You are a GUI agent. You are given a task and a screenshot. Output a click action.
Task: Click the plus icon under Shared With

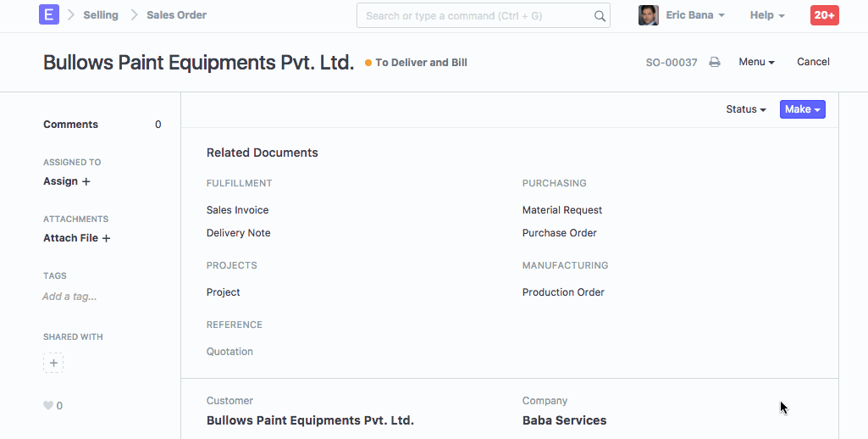click(x=53, y=364)
